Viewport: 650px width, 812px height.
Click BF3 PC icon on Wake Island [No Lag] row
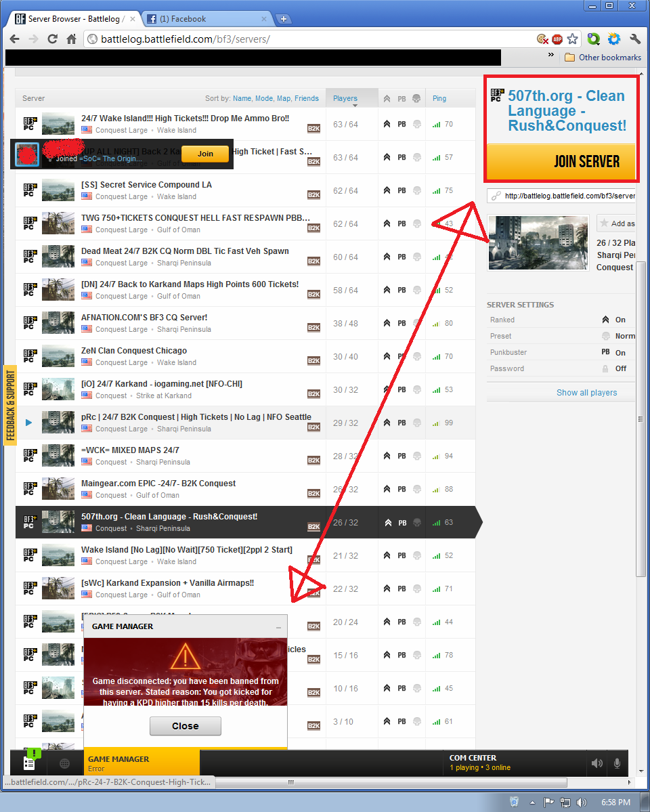30,555
